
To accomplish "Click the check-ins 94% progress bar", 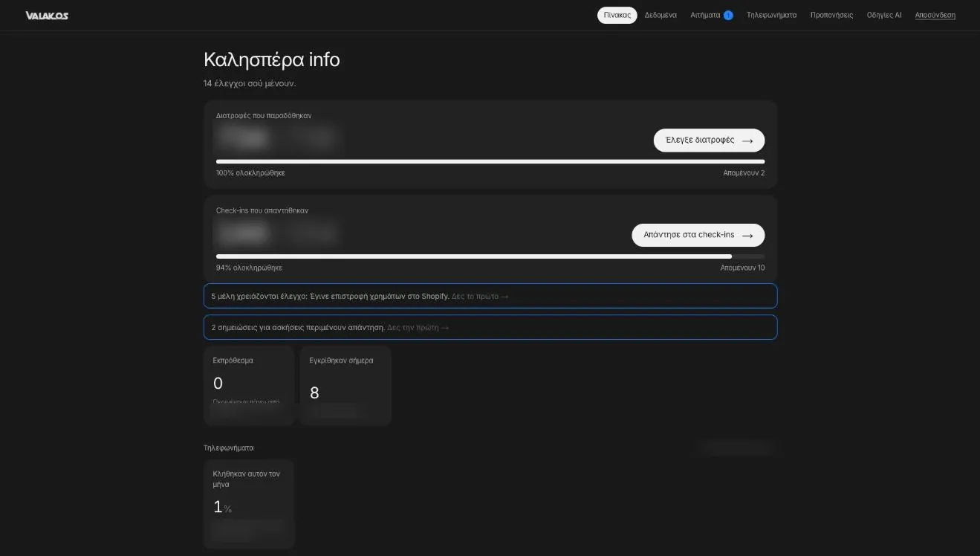I will click(490, 256).
